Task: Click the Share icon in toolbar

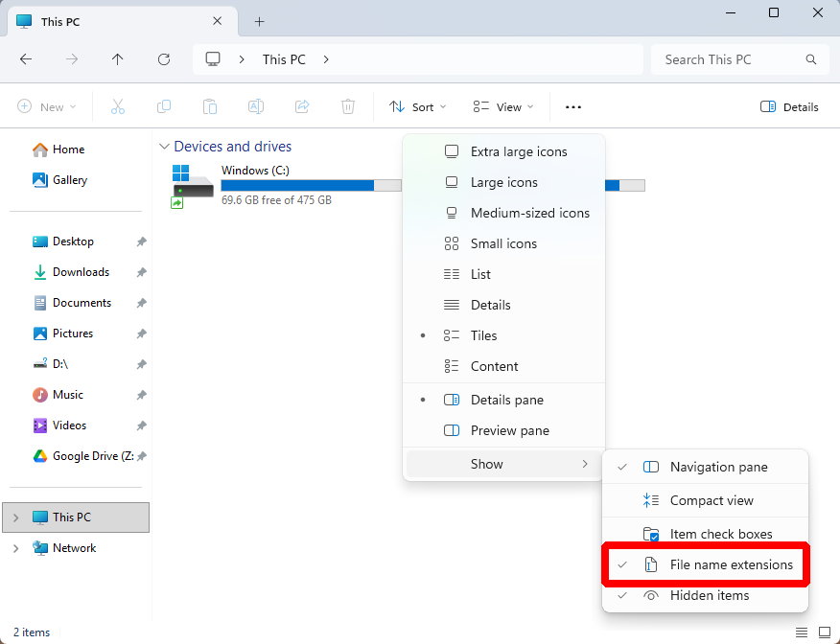Action: tap(302, 106)
